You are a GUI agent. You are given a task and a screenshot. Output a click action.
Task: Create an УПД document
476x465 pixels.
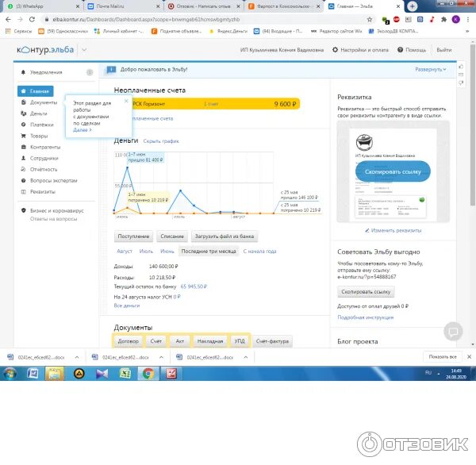pyautogui.click(x=240, y=341)
